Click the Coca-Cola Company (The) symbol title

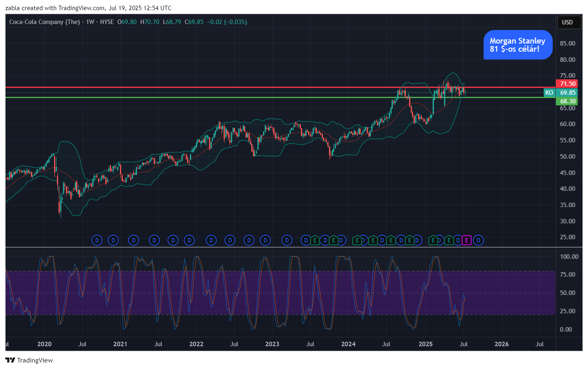tap(44, 22)
